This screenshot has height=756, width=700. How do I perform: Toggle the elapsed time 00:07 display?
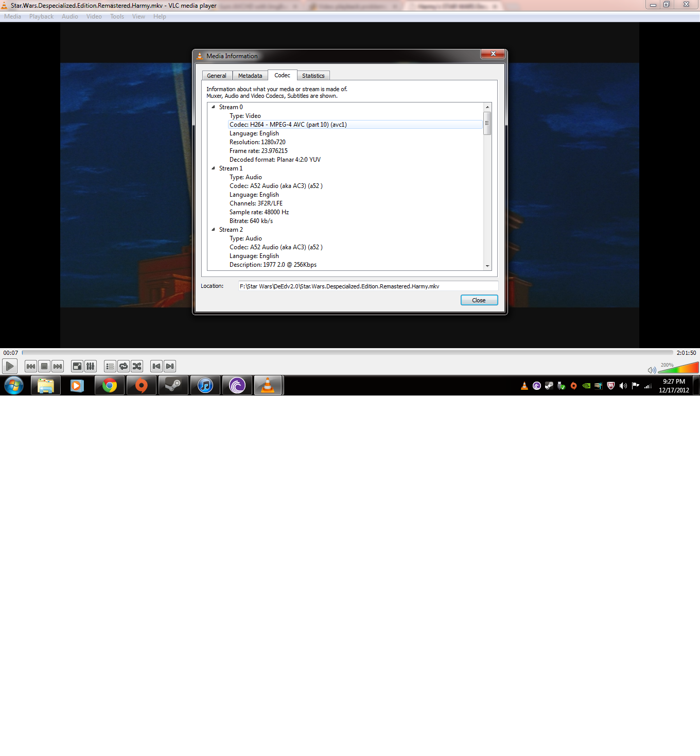point(11,353)
